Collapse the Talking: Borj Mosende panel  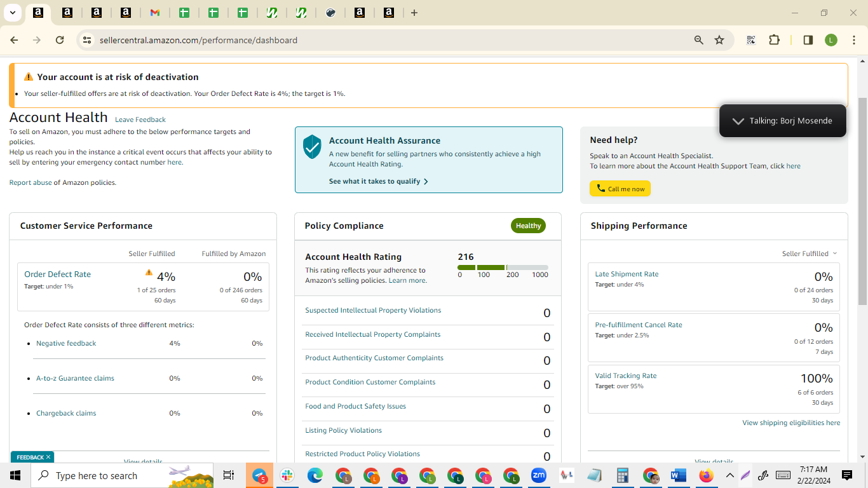coord(738,121)
